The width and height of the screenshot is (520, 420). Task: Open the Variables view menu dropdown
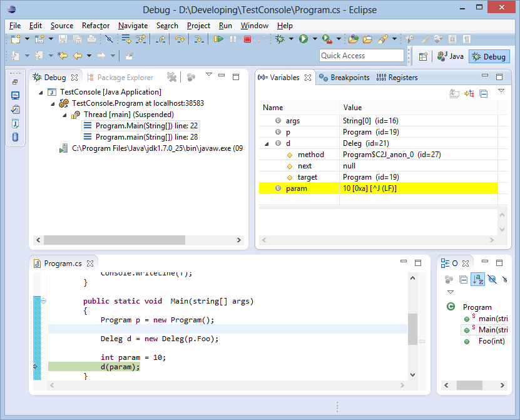pos(501,91)
